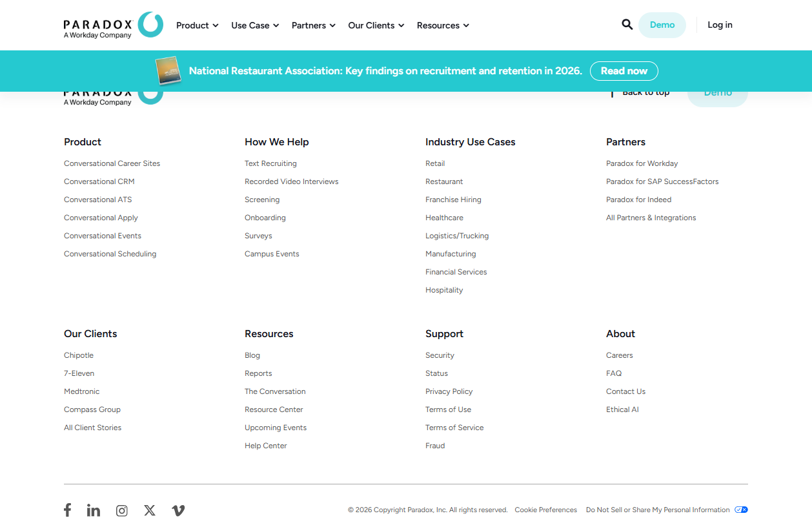Visit the Paradox Facebook page icon
The width and height of the screenshot is (812, 518).
tap(67, 510)
